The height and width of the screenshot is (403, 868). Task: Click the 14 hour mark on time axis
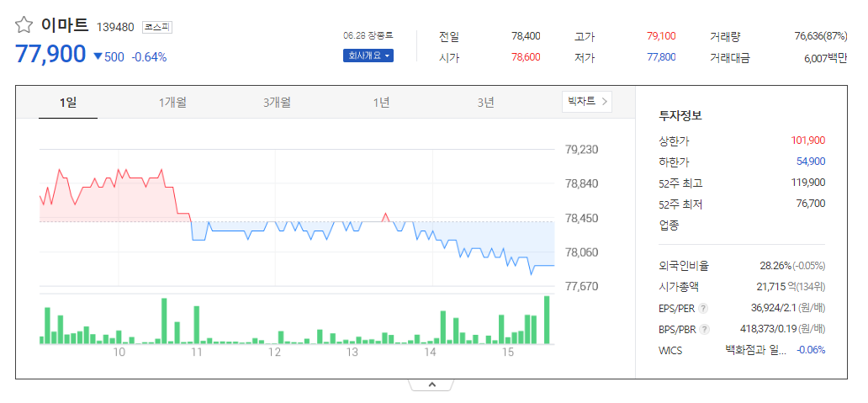click(430, 353)
